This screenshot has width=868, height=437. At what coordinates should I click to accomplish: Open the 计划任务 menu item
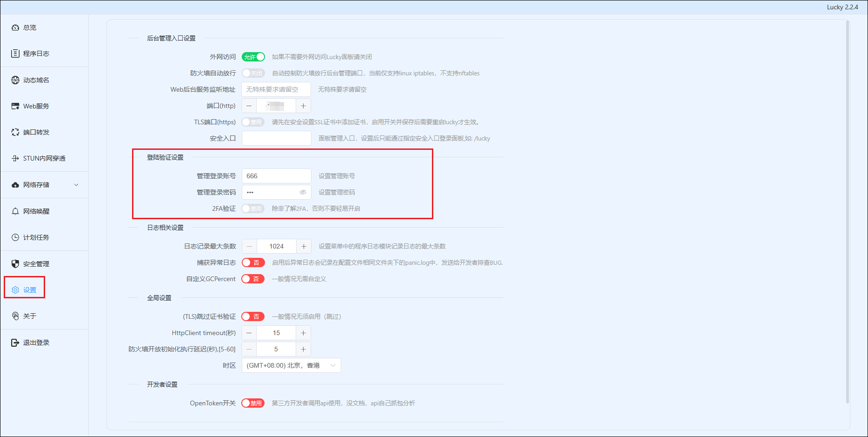36,237
